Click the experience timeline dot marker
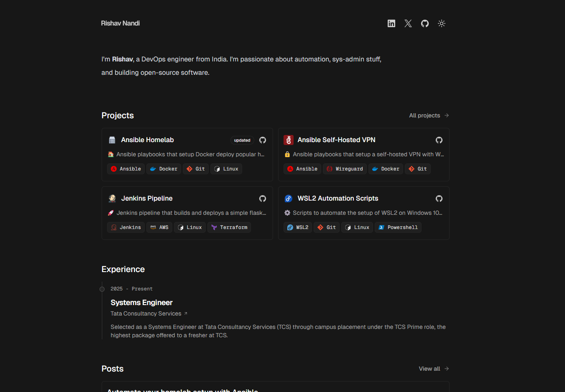The height and width of the screenshot is (392, 565). point(102,289)
